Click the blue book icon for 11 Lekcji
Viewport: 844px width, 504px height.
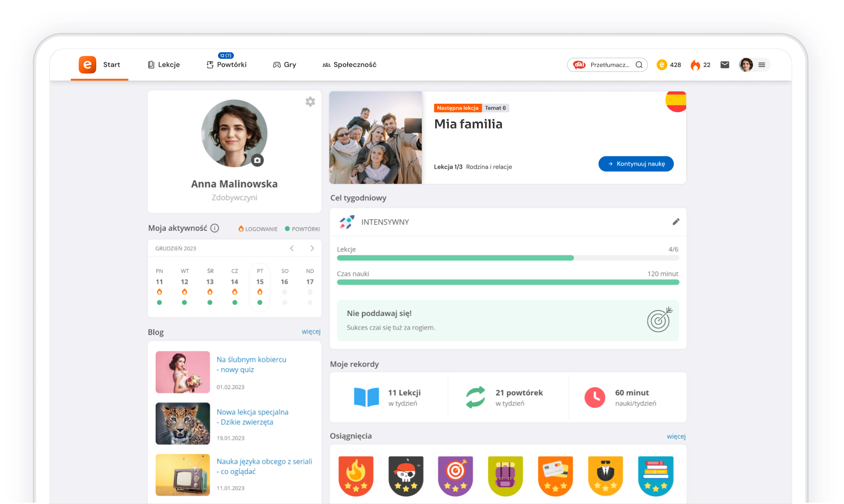point(367,397)
